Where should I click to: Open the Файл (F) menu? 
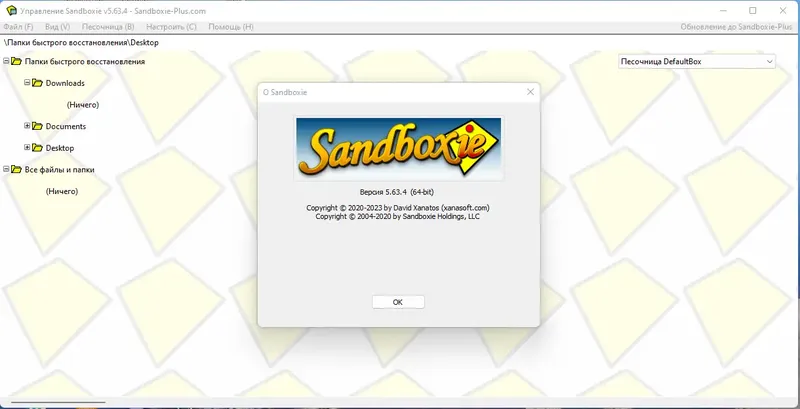click(x=18, y=27)
